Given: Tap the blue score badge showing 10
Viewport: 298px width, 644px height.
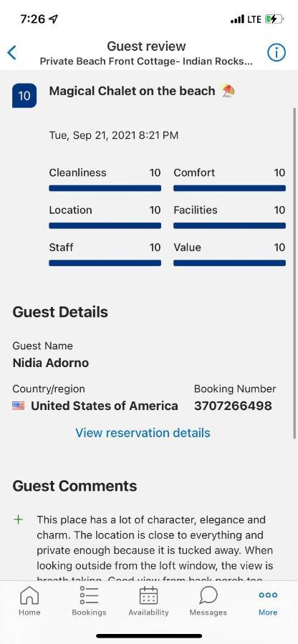Looking at the screenshot, I should point(24,96).
